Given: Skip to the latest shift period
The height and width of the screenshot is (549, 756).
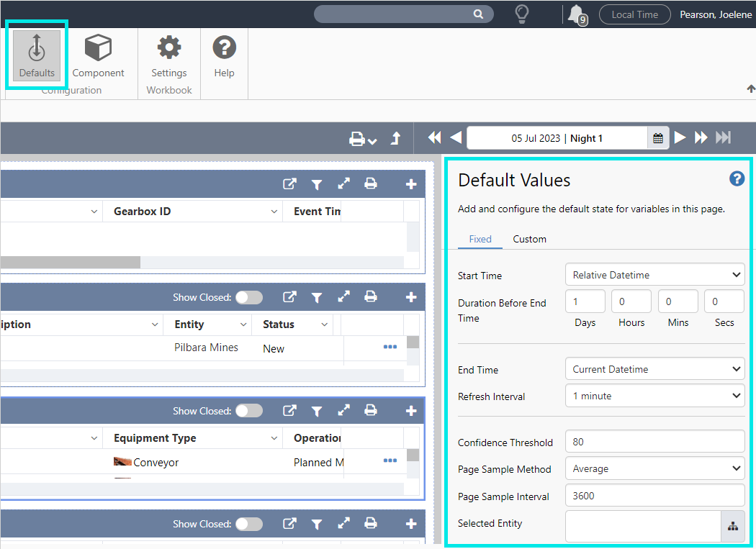Looking at the screenshot, I should [x=723, y=138].
